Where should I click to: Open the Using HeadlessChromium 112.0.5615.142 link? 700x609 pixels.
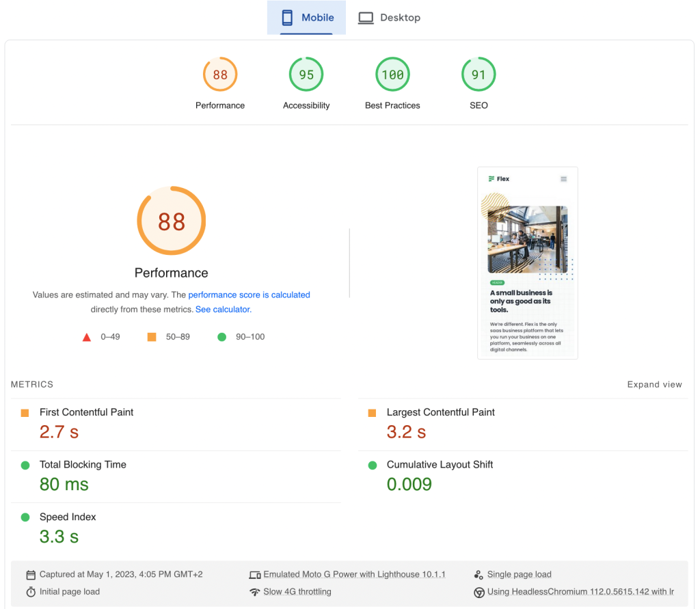[581, 592]
